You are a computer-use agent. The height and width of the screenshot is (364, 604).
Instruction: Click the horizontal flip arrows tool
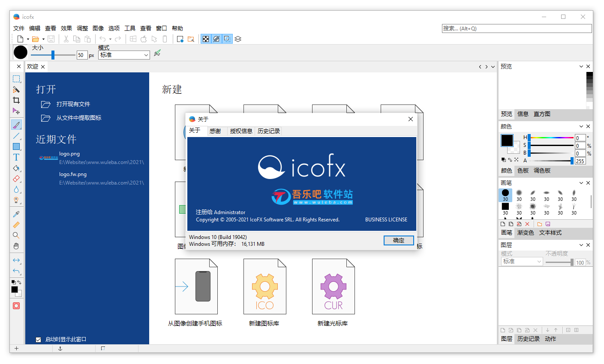(x=16, y=260)
